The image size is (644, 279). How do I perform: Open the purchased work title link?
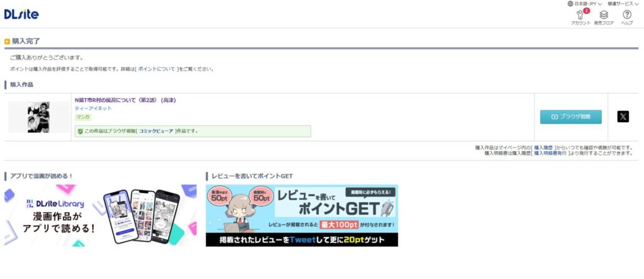(125, 100)
